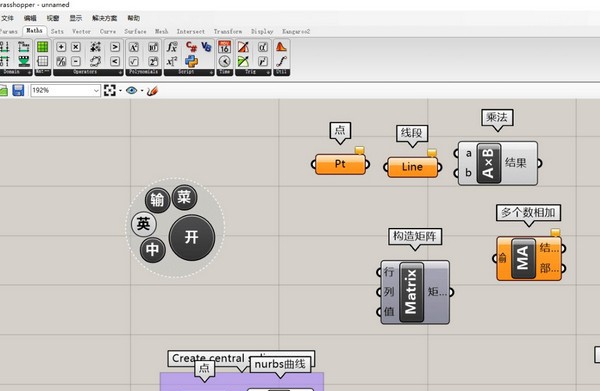Click the nurbs曲线 label tag
The image size is (600, 391).
pos(280,364)
